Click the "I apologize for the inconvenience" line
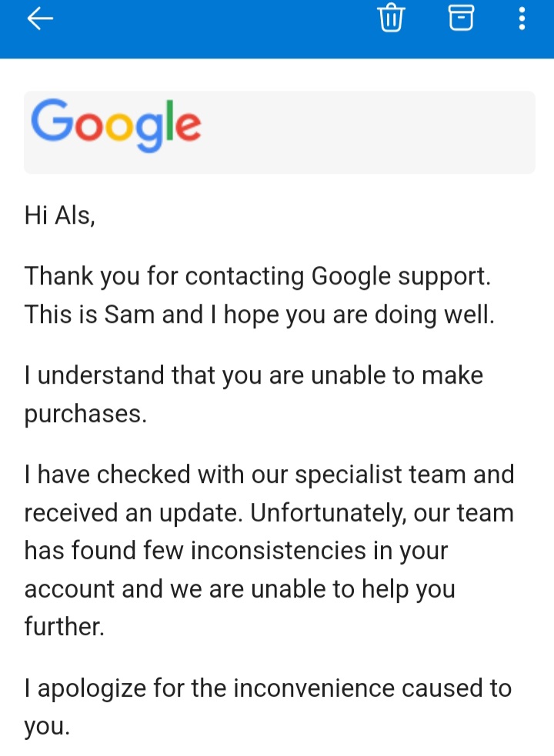The height and width of the screenshot is (756, 554). pyautogui.click(x=268, y=688)
